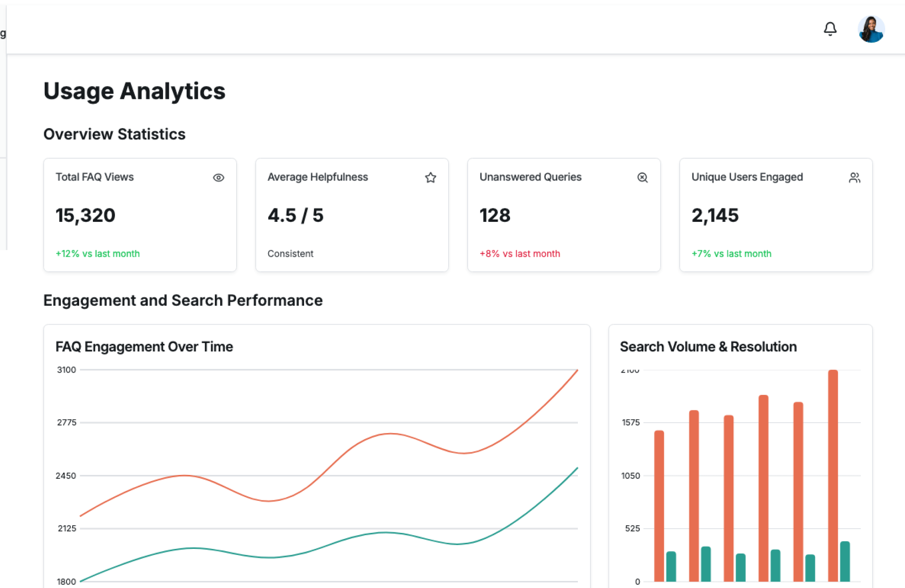The height and width of the screenshot is (588, 905).
Task: Select the 15,320 views value
Action: tap(85, 215)
